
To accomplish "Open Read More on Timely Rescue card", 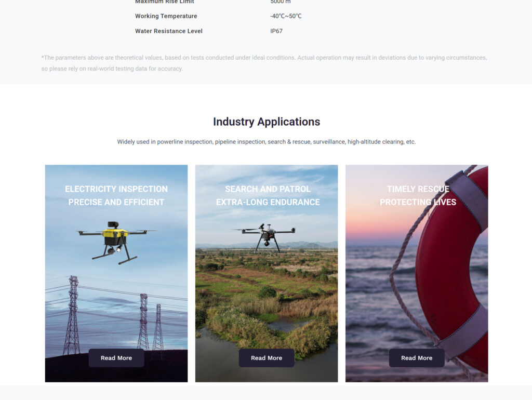I will point(416,358).
